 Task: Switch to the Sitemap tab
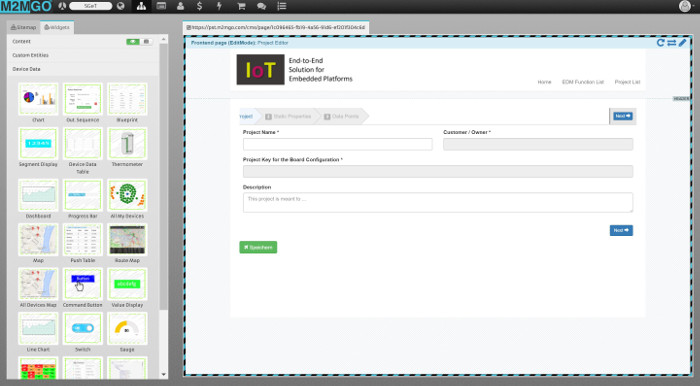click(x=24, y=27)
